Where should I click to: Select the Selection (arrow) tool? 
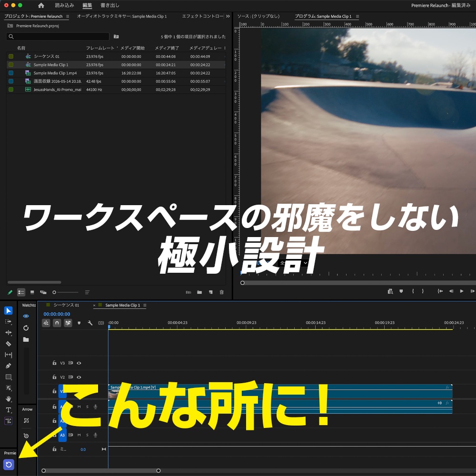[x=9, y=310]
